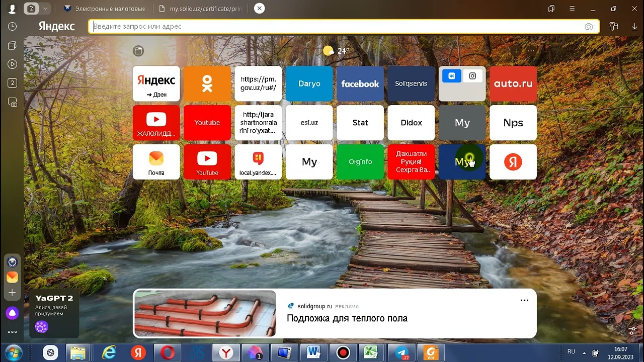Viewport: 644px width, 362px height.
Task: Open the Soliqservis tile
Action: coord(411,83)
